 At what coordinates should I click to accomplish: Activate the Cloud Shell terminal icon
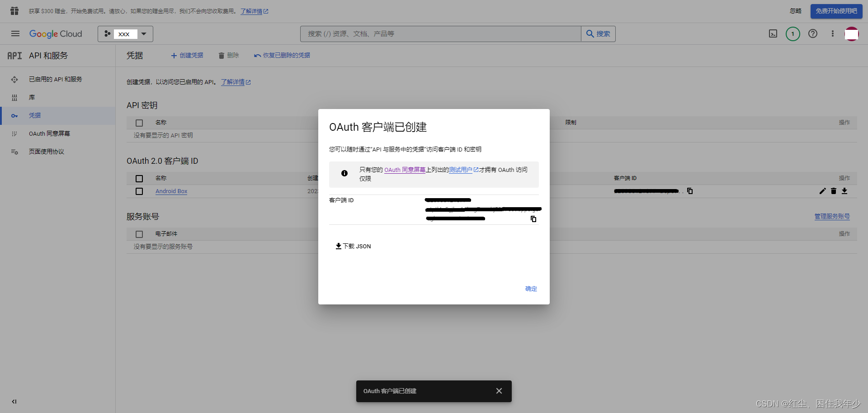pyautogui.click(x=773, y=34)
